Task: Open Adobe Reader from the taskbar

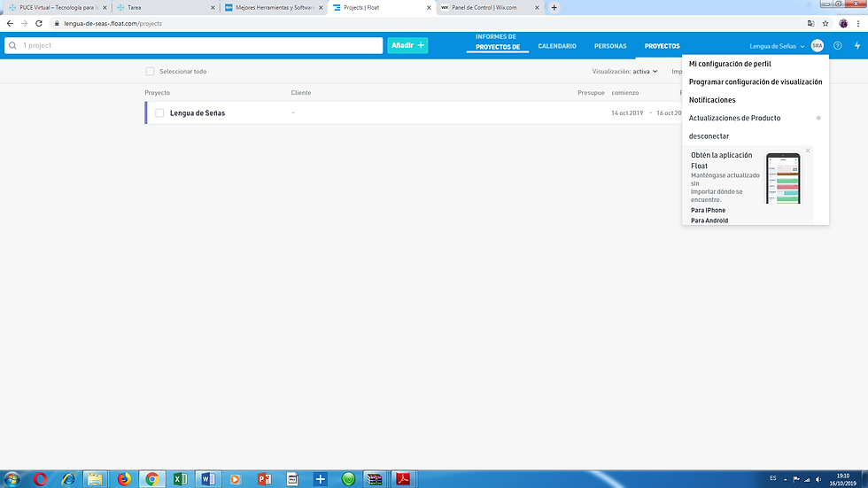Action: (403, 479)
